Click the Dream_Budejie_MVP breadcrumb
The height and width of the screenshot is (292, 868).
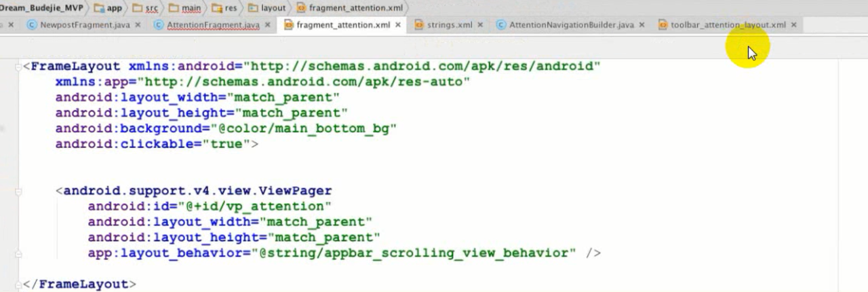tap(40, 8)
